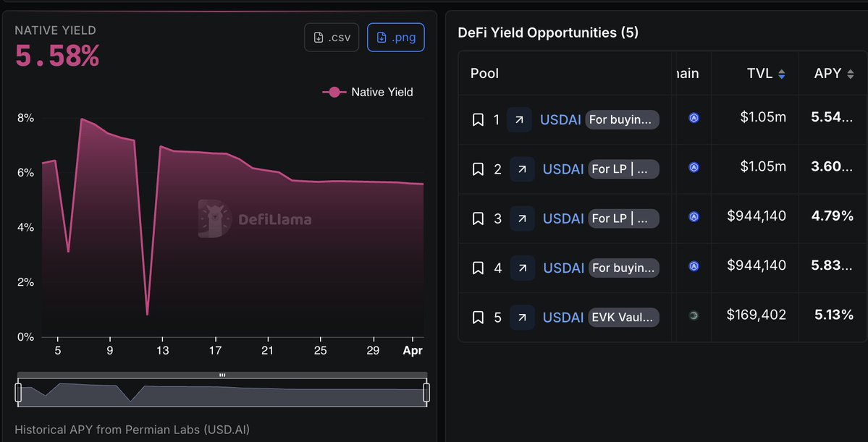Click the Chain column header
This screenshot has width=868, height=442.
click(x=688, y=74)
